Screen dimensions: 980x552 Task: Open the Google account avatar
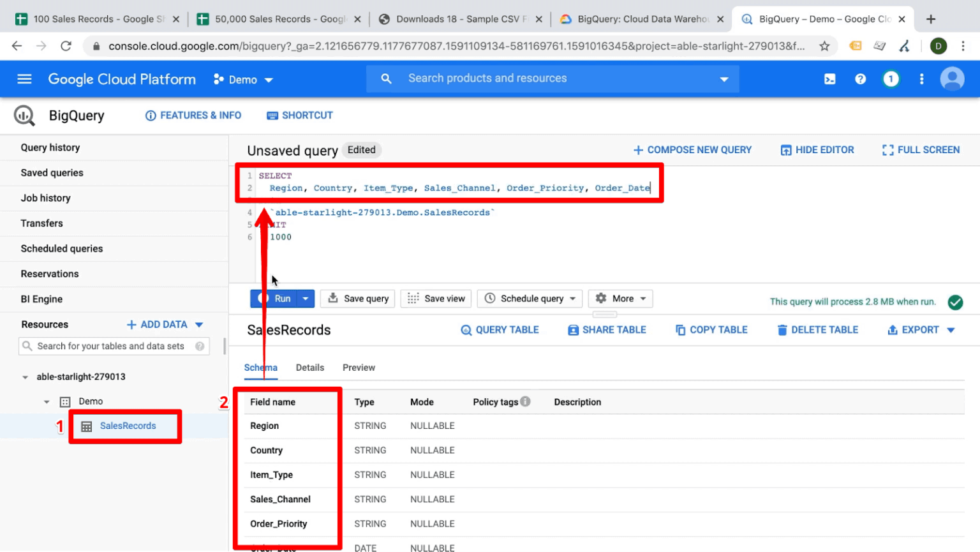point(952,78)
